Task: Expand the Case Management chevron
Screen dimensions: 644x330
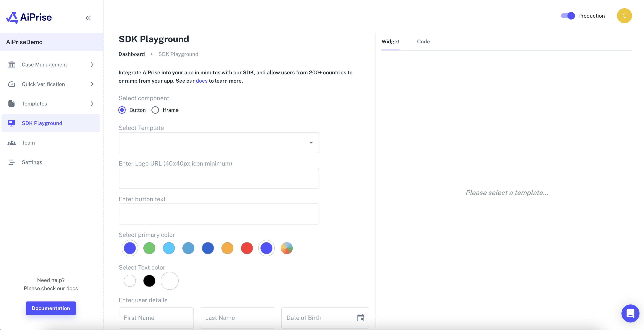Action: (x=92, y=65)
